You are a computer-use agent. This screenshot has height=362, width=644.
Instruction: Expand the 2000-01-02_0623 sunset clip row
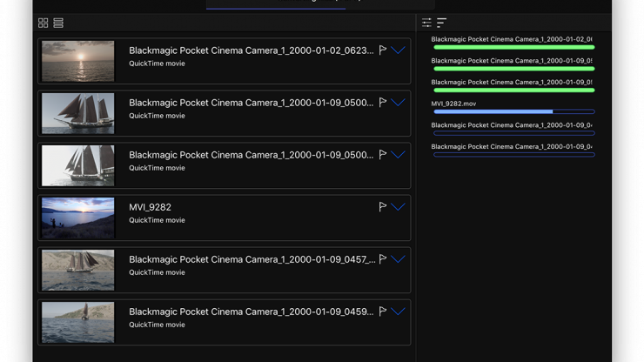(399, 50)
